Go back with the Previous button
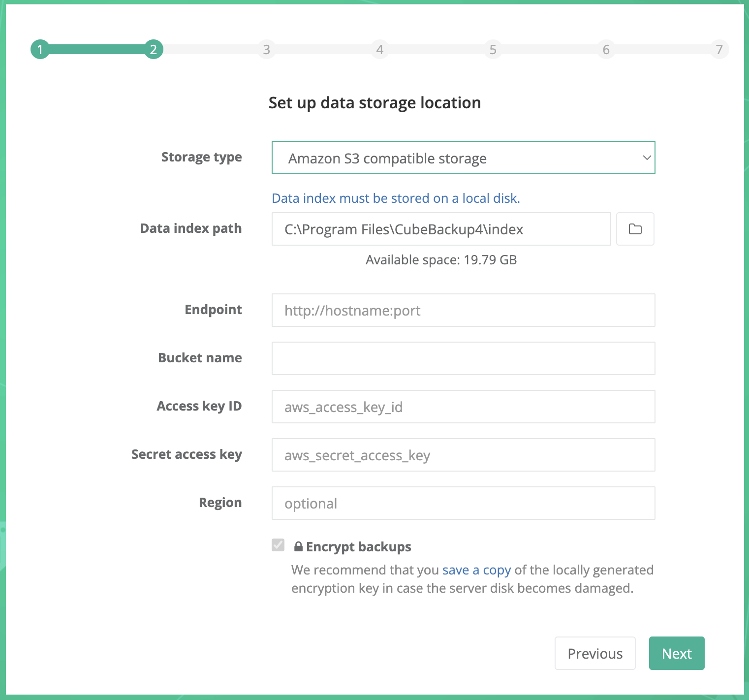Image resolution: width=749 pixels, height=700 pixels. click(594, 653)
